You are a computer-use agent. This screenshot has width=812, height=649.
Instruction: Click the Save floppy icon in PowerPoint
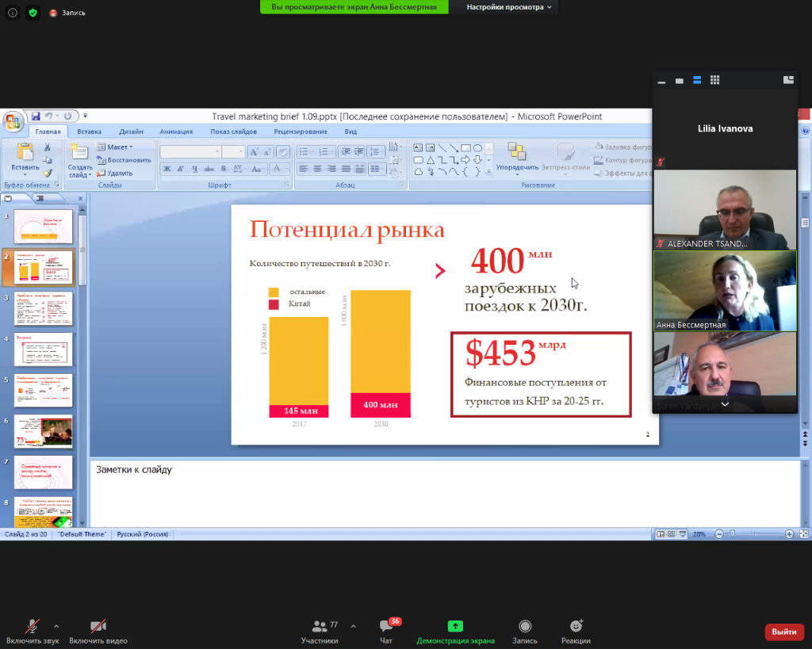point(36,116)
